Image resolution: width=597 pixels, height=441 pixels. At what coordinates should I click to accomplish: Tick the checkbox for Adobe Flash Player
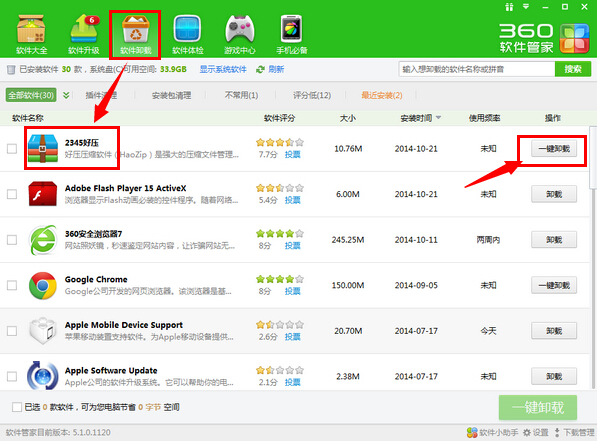point(12,194)
